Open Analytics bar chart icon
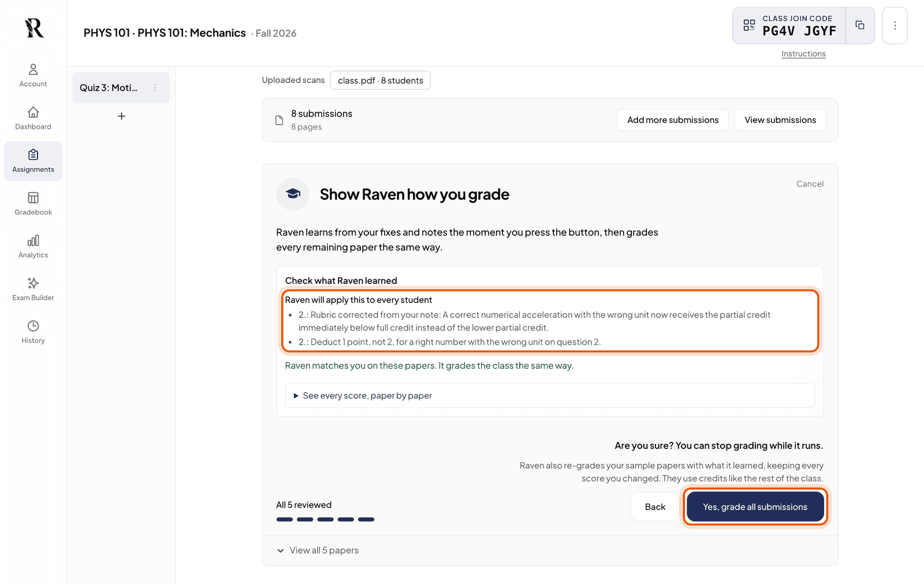 (x=33, y=240)
